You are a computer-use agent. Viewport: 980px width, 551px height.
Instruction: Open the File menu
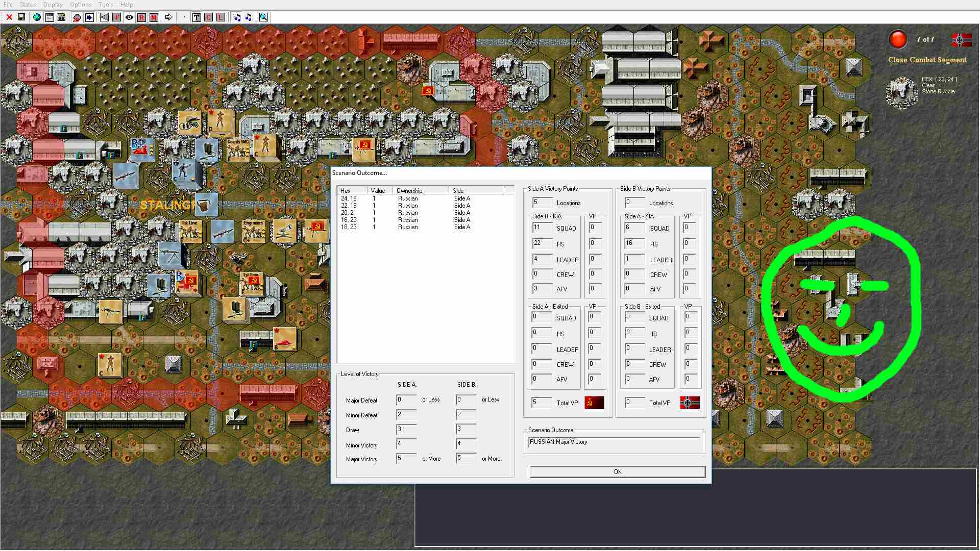[x=8, y=5]
